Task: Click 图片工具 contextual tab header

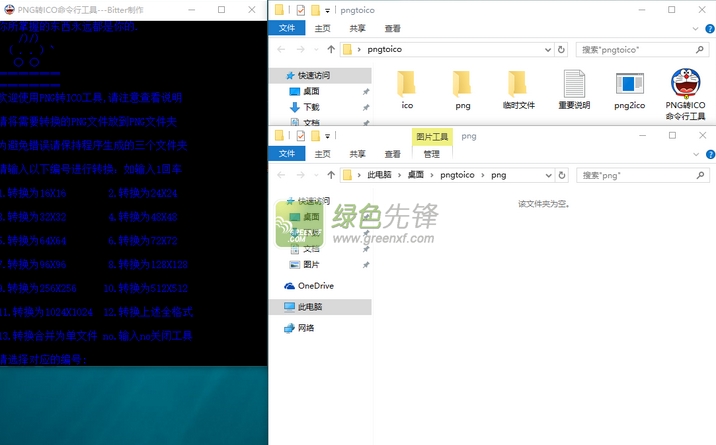Action: coord(432,136)
